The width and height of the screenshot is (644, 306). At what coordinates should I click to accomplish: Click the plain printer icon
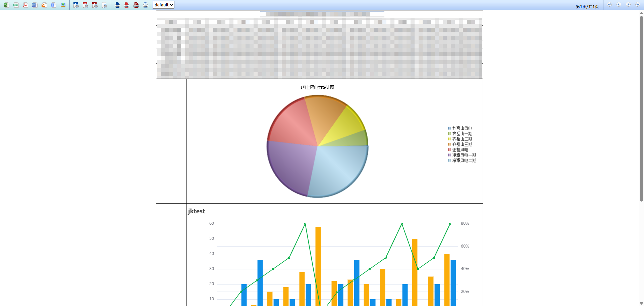coord(146,5)
